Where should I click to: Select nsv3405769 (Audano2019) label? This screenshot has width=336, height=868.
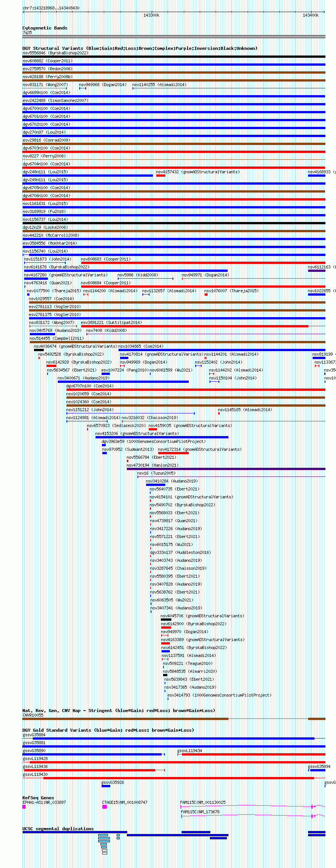55,330
